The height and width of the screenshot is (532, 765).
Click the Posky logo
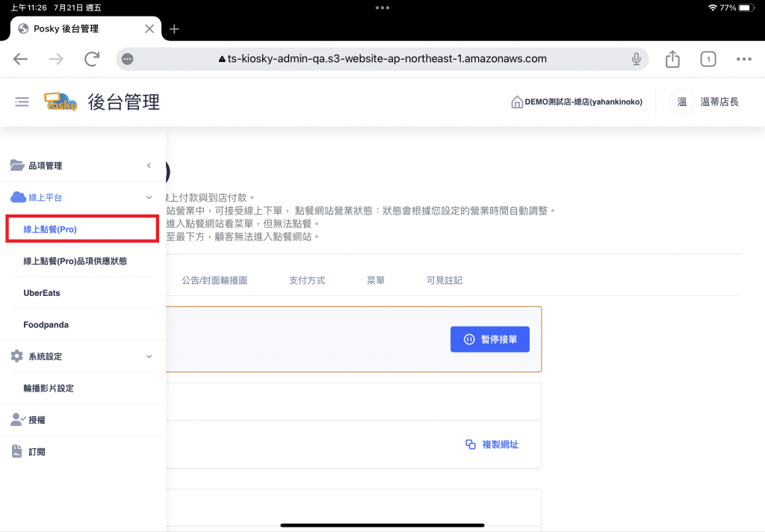point(61,102)
